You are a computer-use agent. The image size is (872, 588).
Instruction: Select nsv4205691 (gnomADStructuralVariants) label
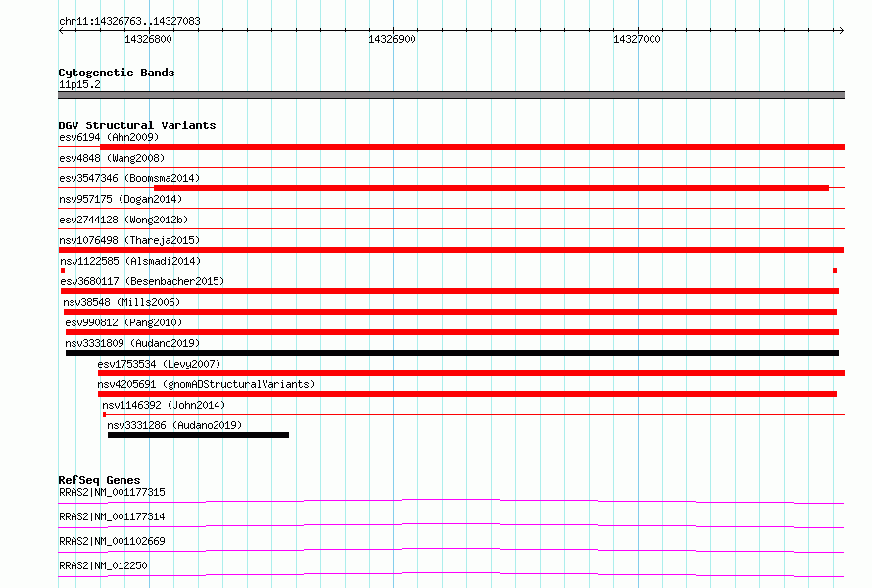tap(206, 384)
